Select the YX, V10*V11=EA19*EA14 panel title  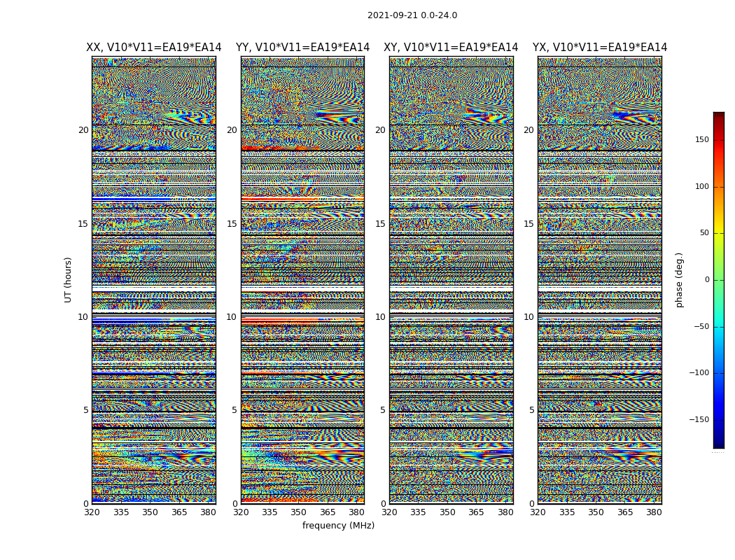pyautogui.click(x=599, y=48)
